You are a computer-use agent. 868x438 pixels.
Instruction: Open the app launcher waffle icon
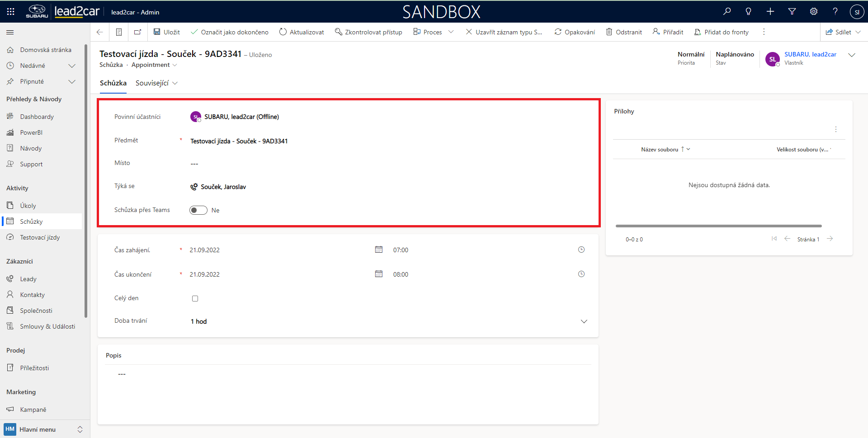point(10,12)
